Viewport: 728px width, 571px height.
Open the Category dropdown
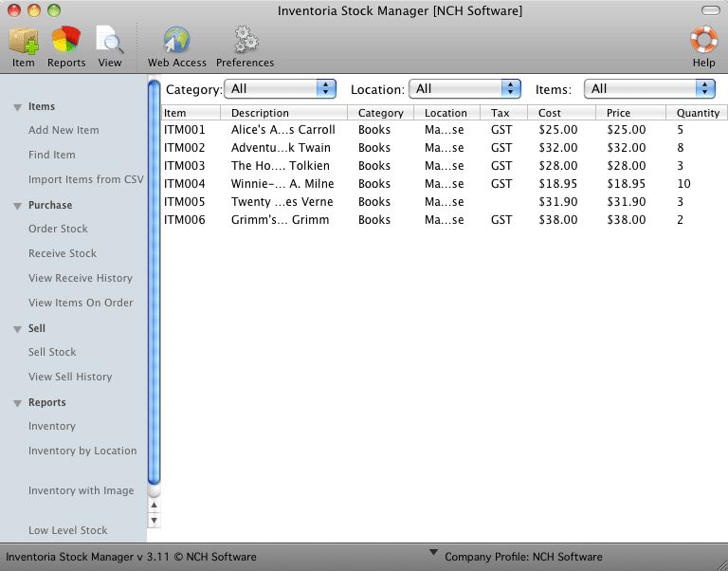[x=281, y=88]
